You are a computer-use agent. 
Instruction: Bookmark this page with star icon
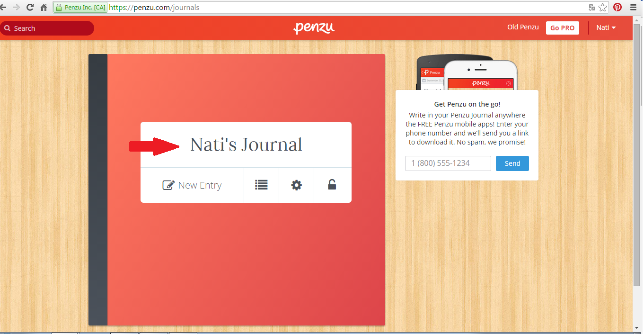click(x=602, y=8)
